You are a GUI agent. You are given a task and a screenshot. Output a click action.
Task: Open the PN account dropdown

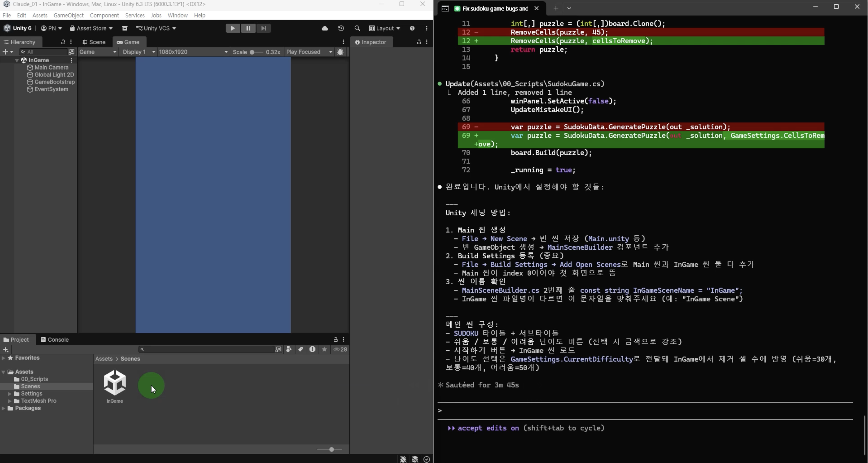tap(51, 28)
